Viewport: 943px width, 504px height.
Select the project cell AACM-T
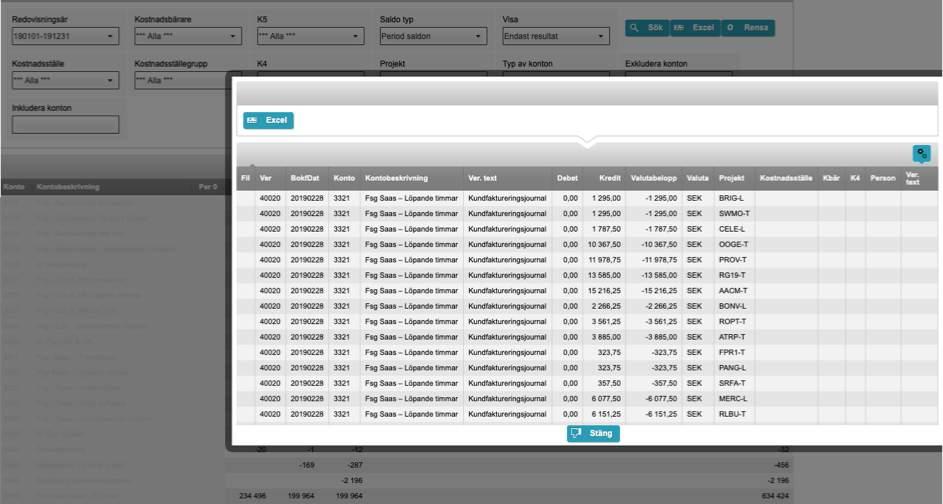coord(733,291)
